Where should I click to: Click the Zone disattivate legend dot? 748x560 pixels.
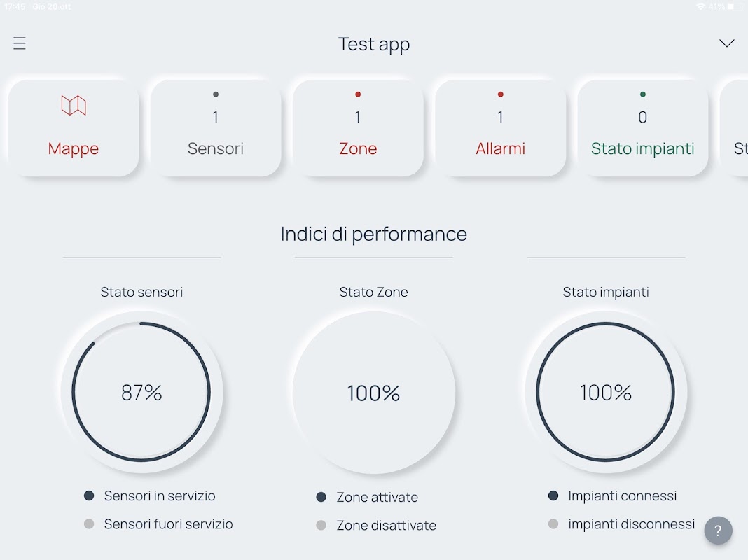point(321,525)
